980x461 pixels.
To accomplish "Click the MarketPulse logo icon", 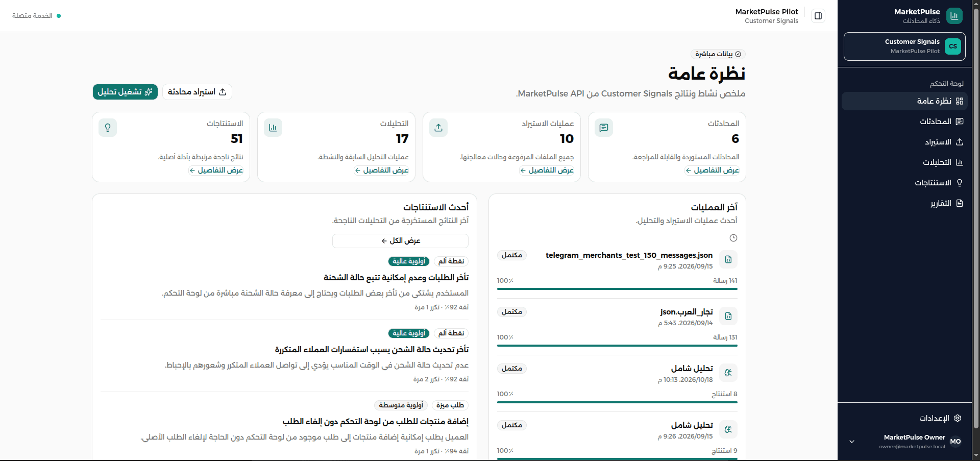I will point(954,16).
